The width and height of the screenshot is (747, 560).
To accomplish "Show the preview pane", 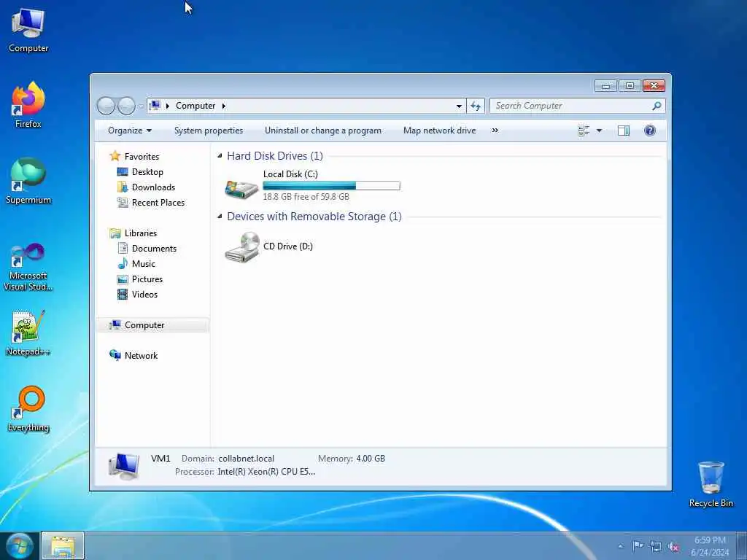I will pos(623,131).
